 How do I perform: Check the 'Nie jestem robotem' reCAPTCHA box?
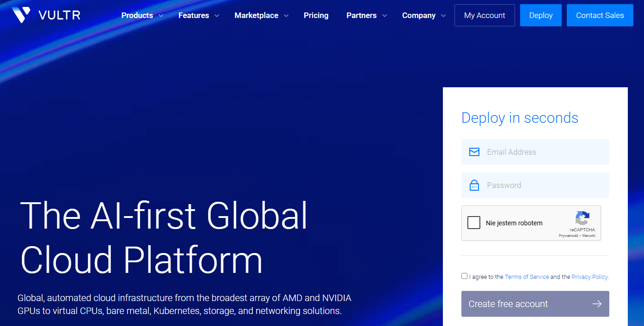coord(474,223)
